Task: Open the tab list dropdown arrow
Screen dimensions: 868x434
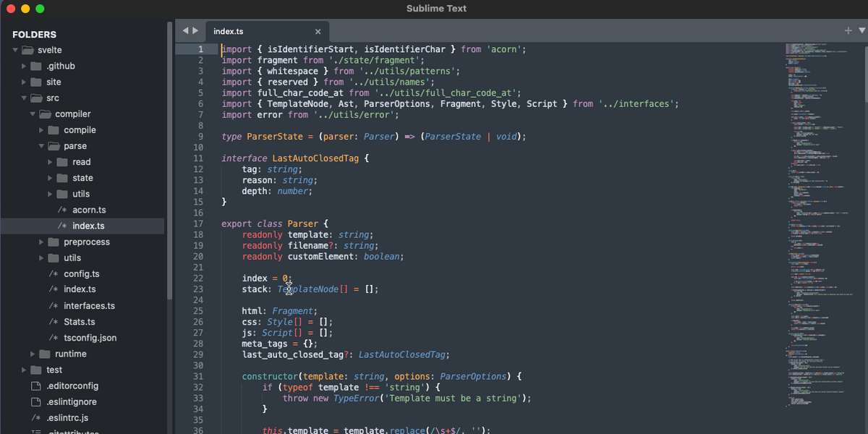Action: [x=861, y=30]
